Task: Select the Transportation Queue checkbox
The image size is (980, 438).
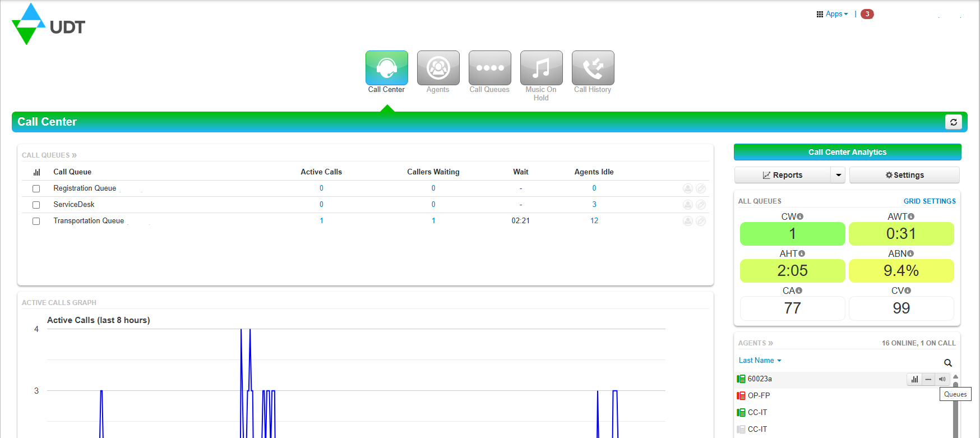Action: pos(36,222)
